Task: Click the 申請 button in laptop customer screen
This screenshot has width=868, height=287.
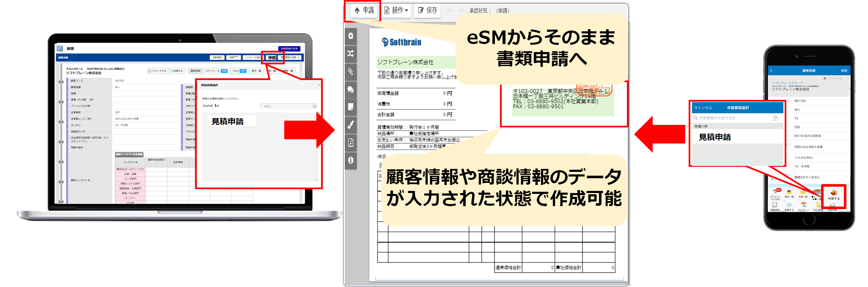Action: click(x=272, y=58)
